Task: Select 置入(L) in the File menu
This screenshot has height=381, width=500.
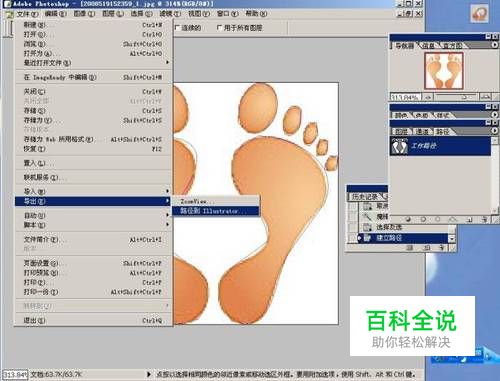Action: 93,163
